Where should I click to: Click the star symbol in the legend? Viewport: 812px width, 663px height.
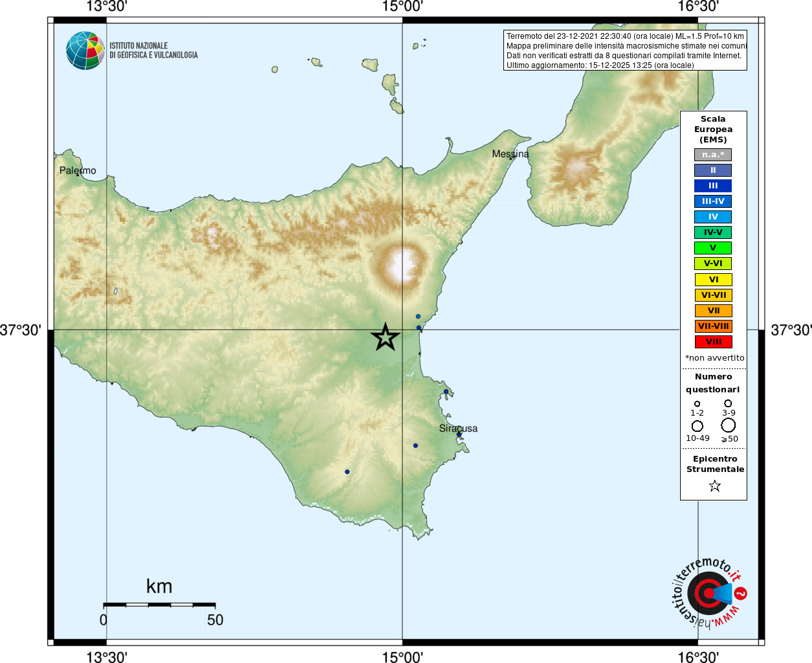pos(714,486)
